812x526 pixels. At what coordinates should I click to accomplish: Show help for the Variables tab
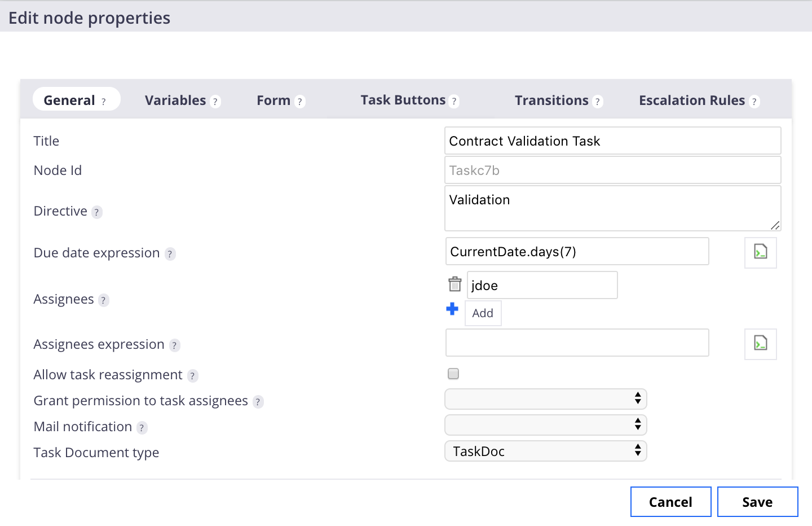215,102
